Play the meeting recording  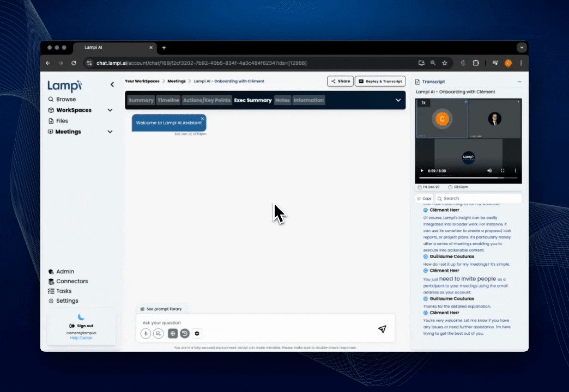(422, 171)
